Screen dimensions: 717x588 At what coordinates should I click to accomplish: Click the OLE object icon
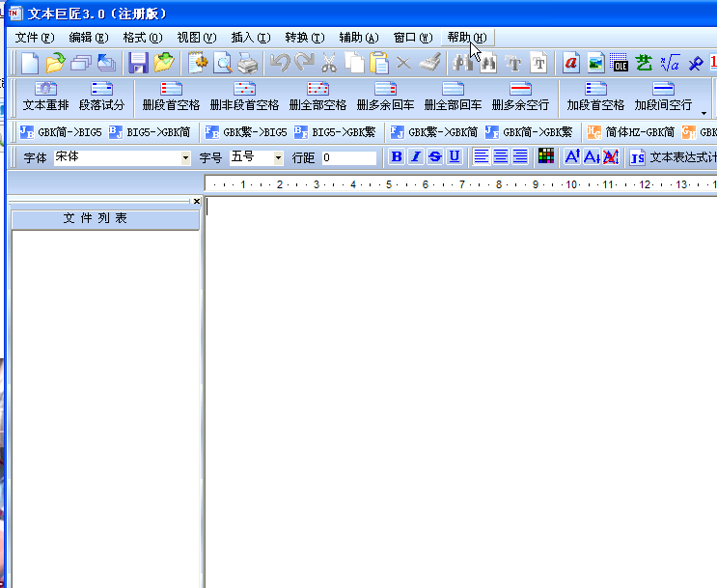[x=620, y=63]
